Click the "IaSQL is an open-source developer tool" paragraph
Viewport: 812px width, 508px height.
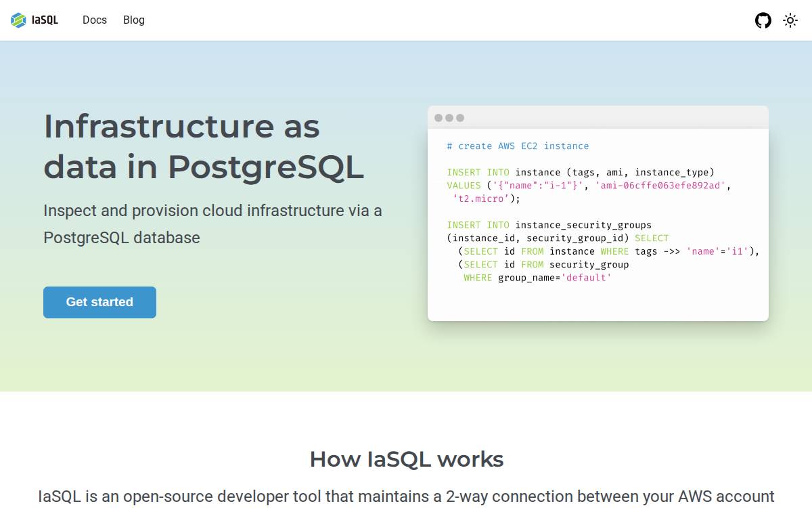click(x=406, y=497)
